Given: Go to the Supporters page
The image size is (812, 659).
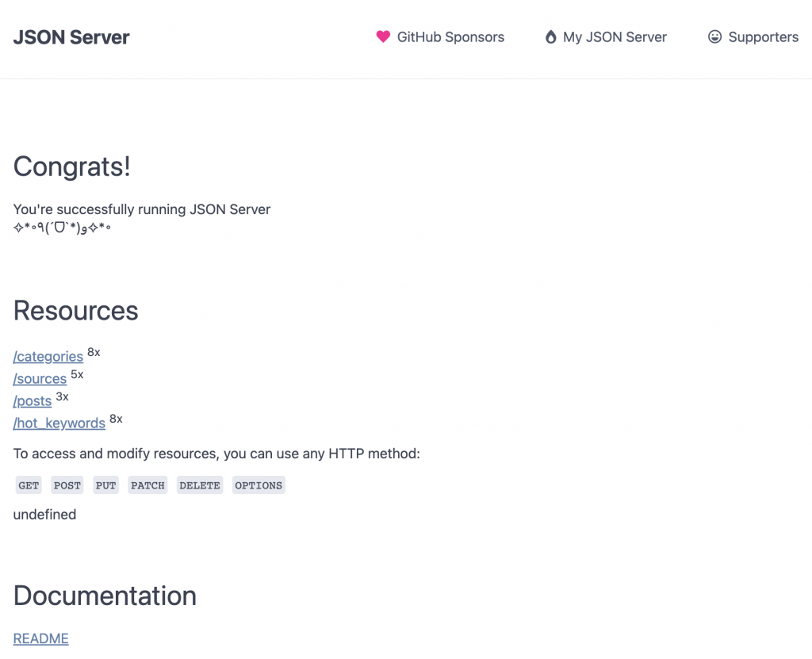Looking at the screenshot, I should coord(753,36).
